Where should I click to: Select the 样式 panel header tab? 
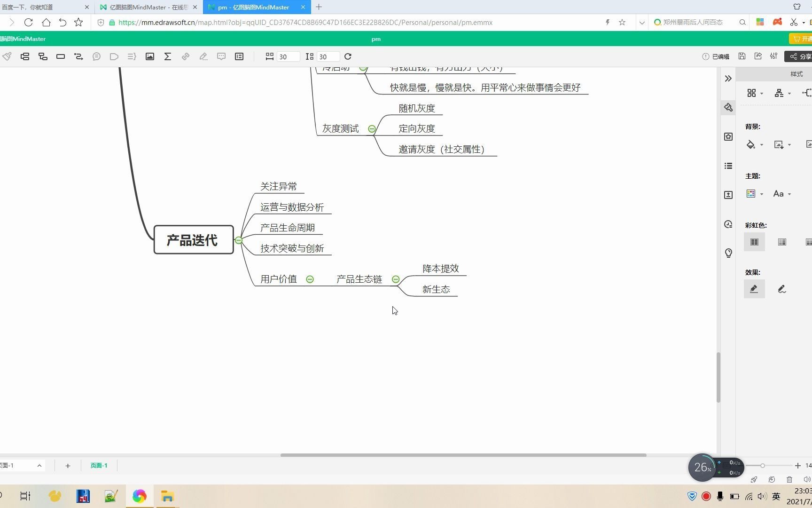click(x=796, y=74)
